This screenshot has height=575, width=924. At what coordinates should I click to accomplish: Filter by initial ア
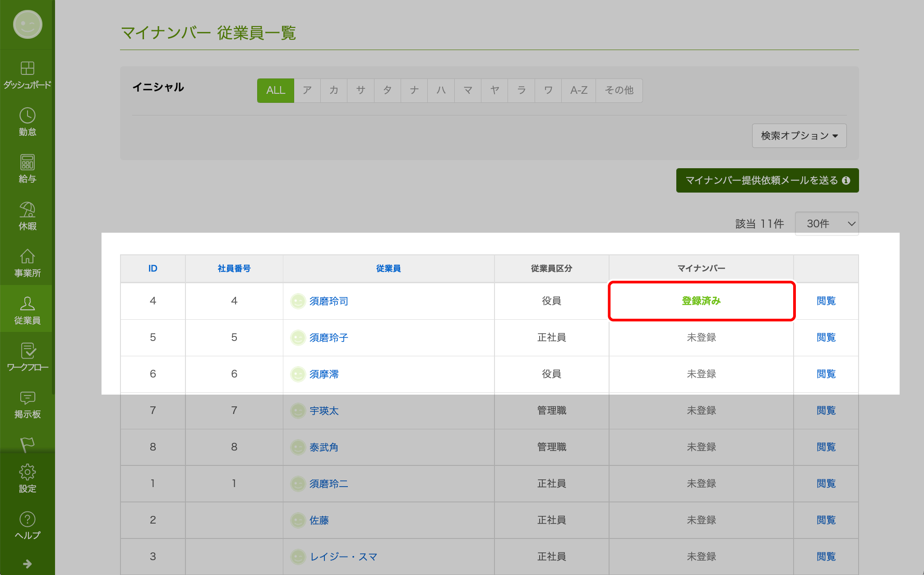tap(307, 90)
